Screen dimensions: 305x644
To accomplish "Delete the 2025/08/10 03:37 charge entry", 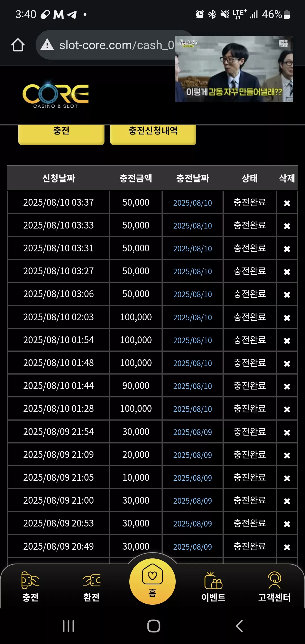I will tap(287, 203).
